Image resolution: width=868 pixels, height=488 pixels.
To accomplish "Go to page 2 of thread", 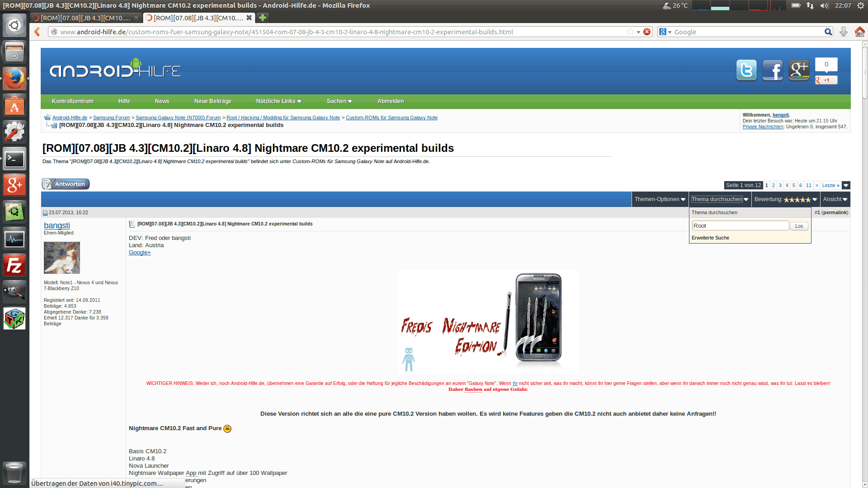I will pyautogui.click(x=774, y=185).
